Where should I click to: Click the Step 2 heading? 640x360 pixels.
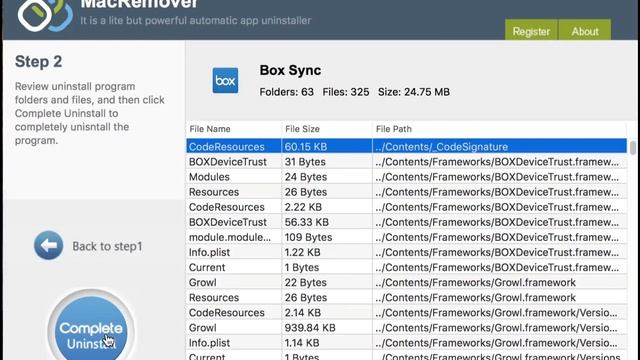(x=39, y=62)
